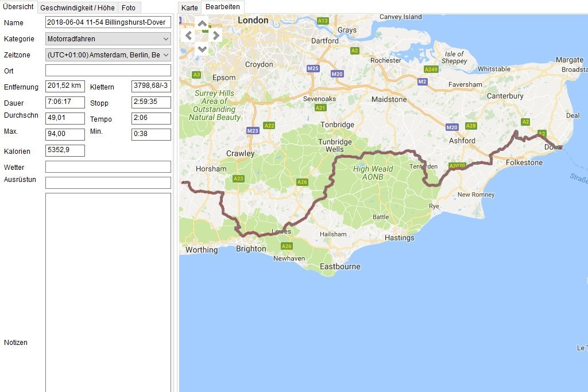Click the A23 road shield near Horsham

[238, 179]
